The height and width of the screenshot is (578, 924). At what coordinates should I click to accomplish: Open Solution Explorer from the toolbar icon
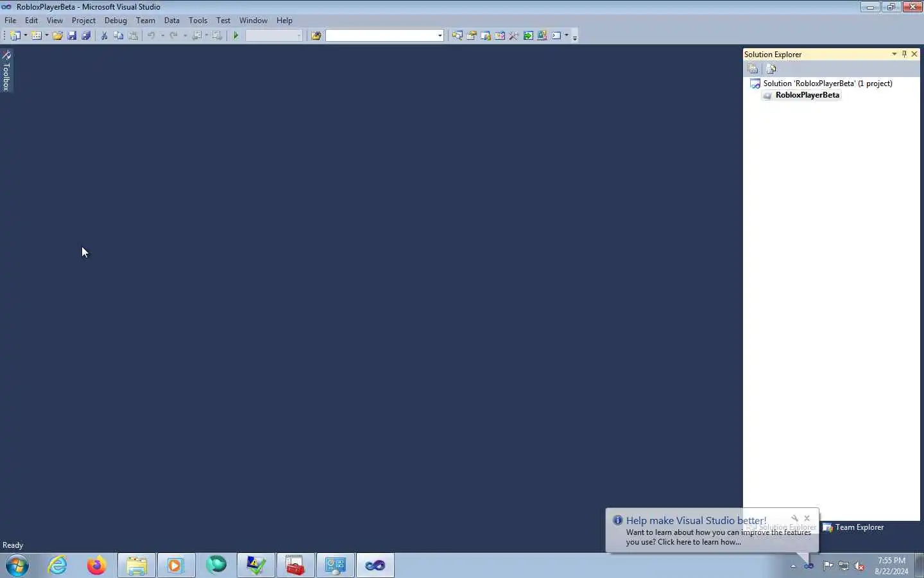click(457, 36)
